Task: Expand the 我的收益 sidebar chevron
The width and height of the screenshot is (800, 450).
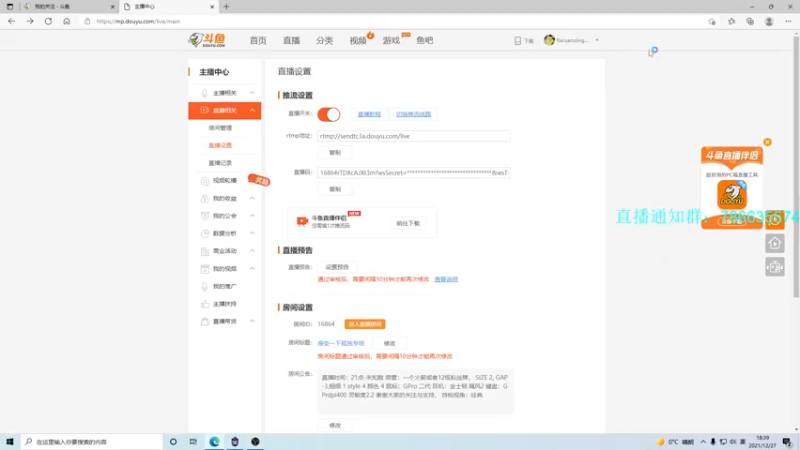Action: [252, 198]
